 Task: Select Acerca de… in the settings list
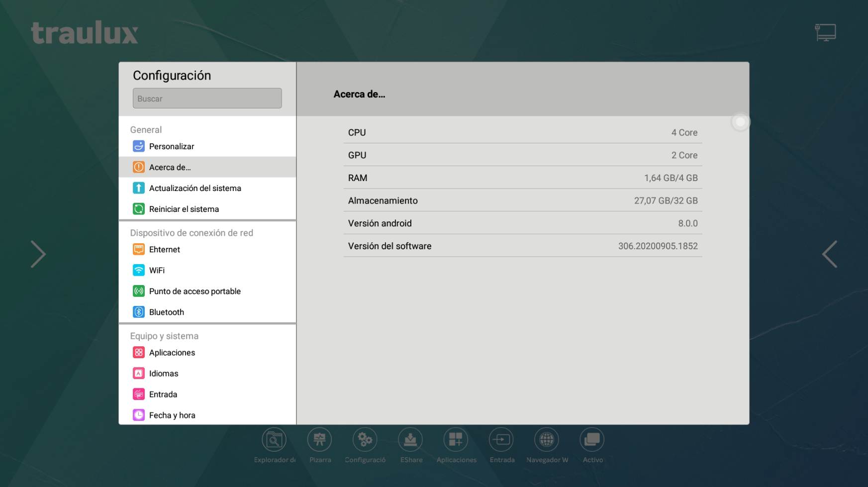pyautogui.click(x=207, y=167)
